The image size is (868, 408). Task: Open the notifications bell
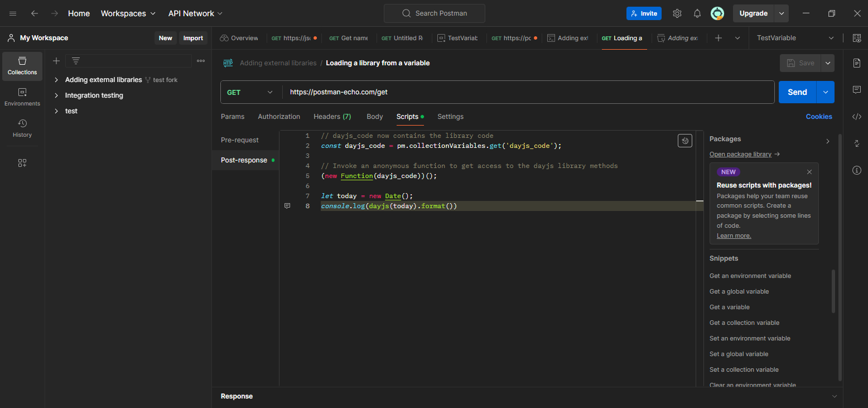697,13
